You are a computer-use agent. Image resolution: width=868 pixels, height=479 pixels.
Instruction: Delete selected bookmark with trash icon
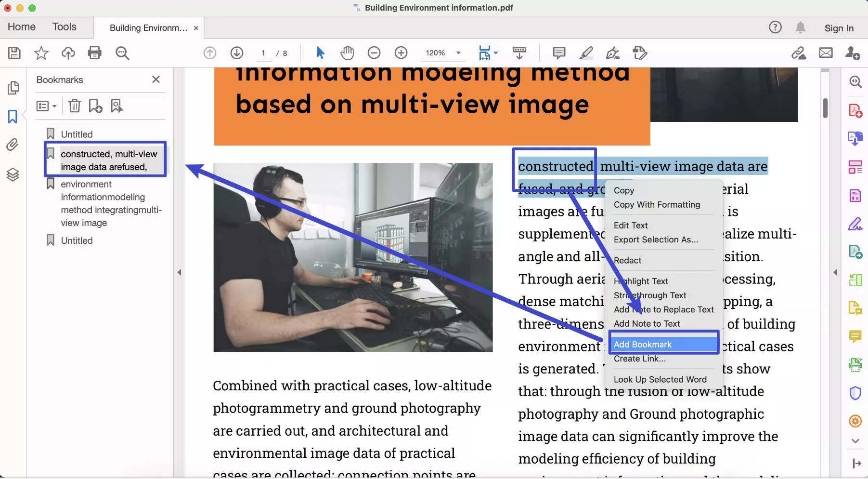[x=75, y=106]
